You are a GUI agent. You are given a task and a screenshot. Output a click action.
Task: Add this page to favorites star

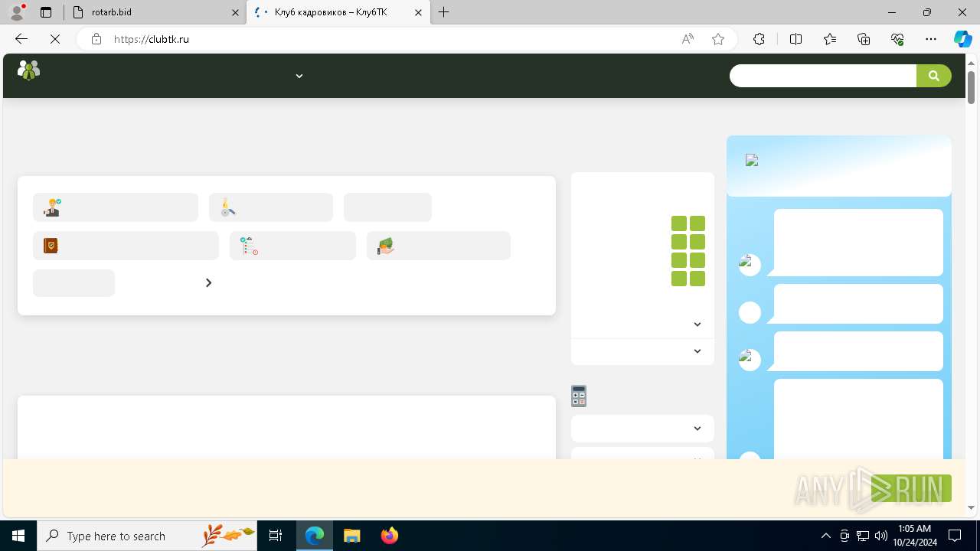(718, 39)
